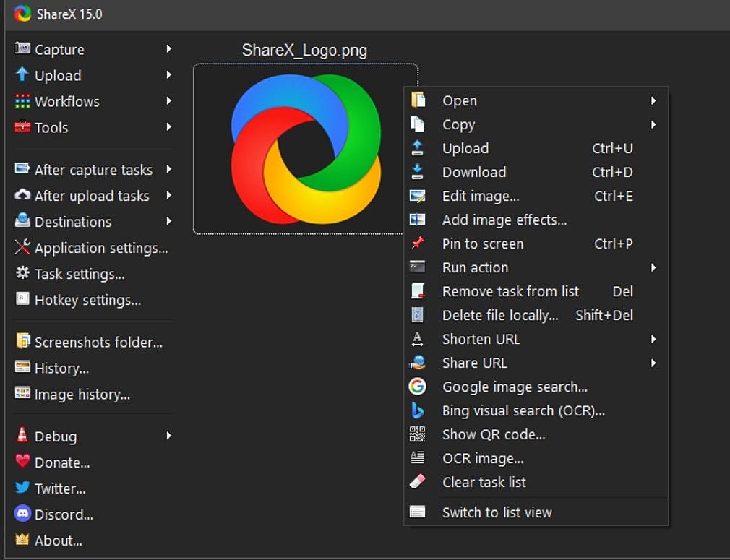Open the After capture tasks label
The width and height of the screenshot is (730, 560).
pyautogui.click(x=93, y=170)
